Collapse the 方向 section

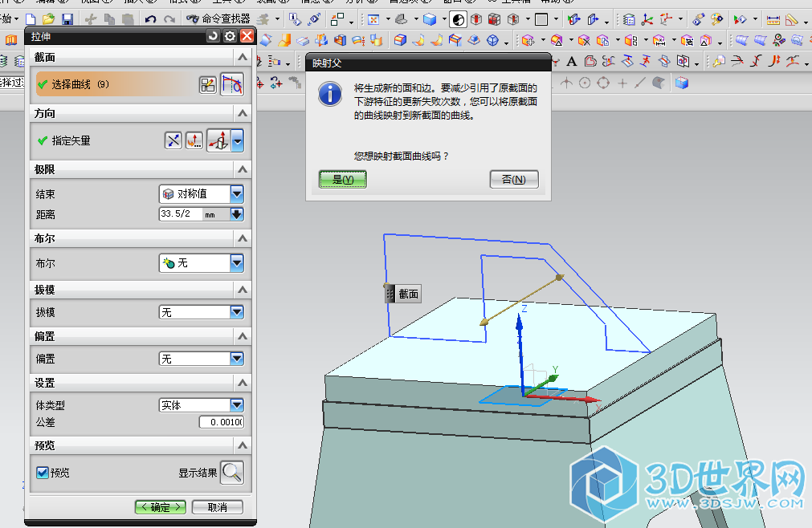coord(243,113)
